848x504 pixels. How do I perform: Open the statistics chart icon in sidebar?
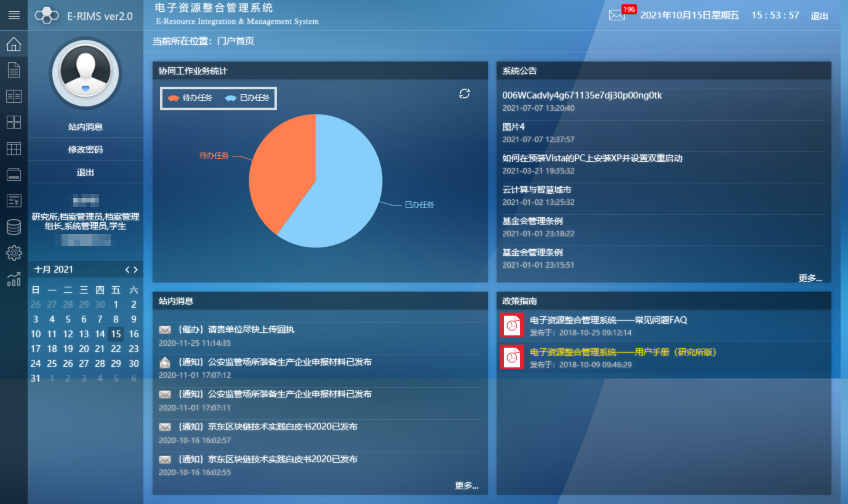tap(14, 280)
